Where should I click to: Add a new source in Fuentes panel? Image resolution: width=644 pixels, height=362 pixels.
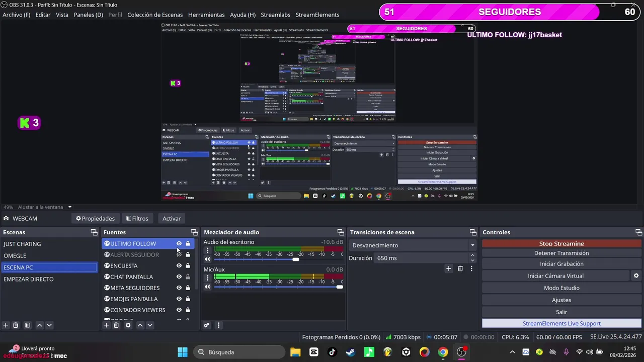coord(106,325)
